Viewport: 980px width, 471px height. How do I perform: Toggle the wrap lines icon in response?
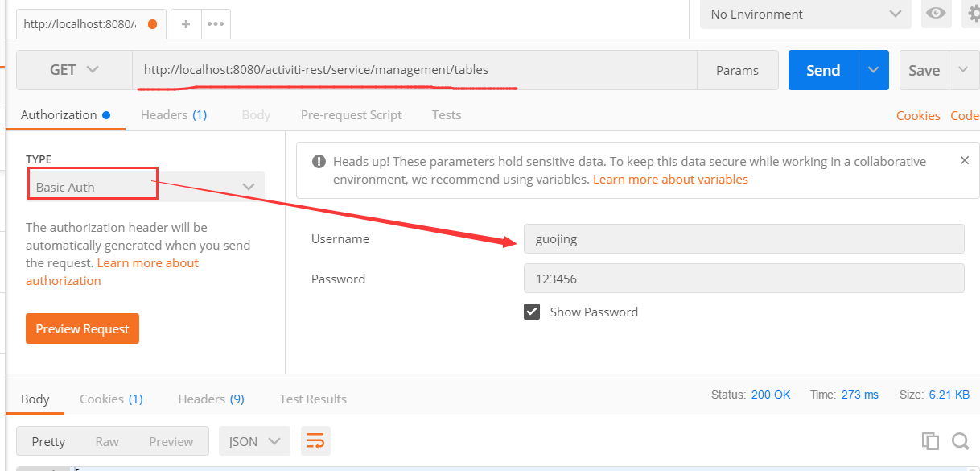[x=315, y=441]
